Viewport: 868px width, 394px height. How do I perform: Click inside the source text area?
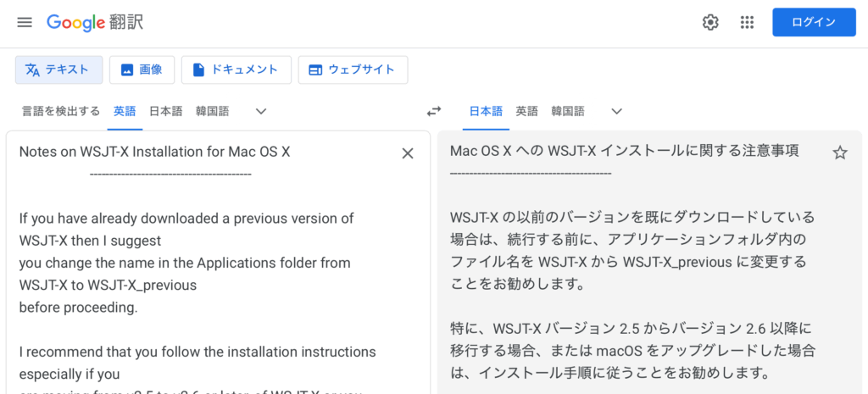(212, 322)
